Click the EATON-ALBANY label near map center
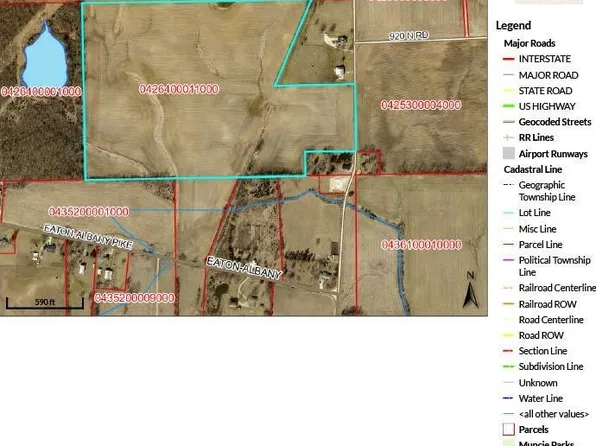The height and width of the screenshot is (446, 596). [x=244, y=268]
